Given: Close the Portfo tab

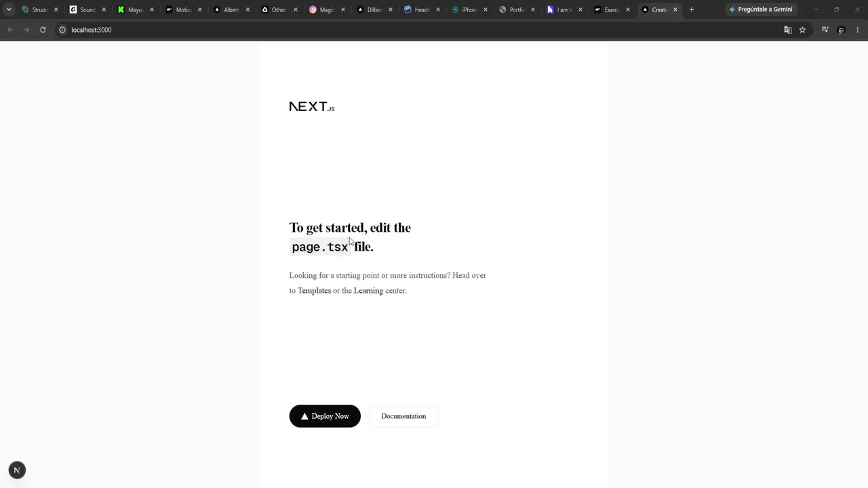Looking at the screenshot, I should click(533, 9).
